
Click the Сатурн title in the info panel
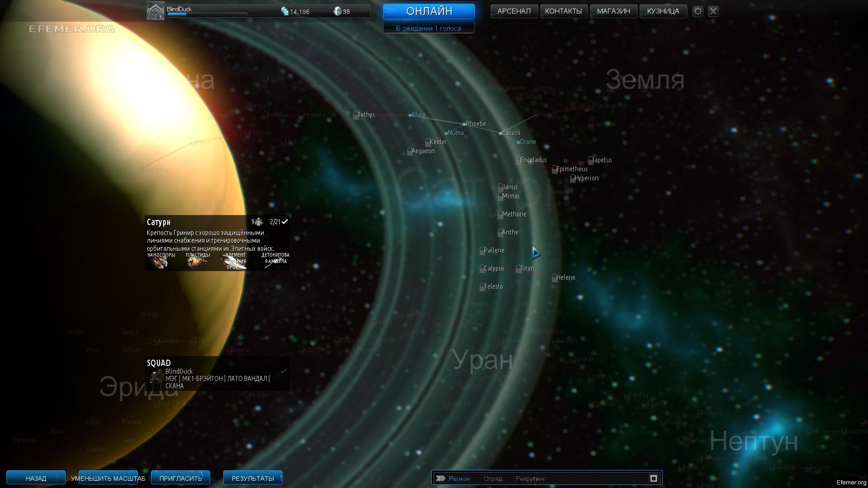(x=159, y=222)
